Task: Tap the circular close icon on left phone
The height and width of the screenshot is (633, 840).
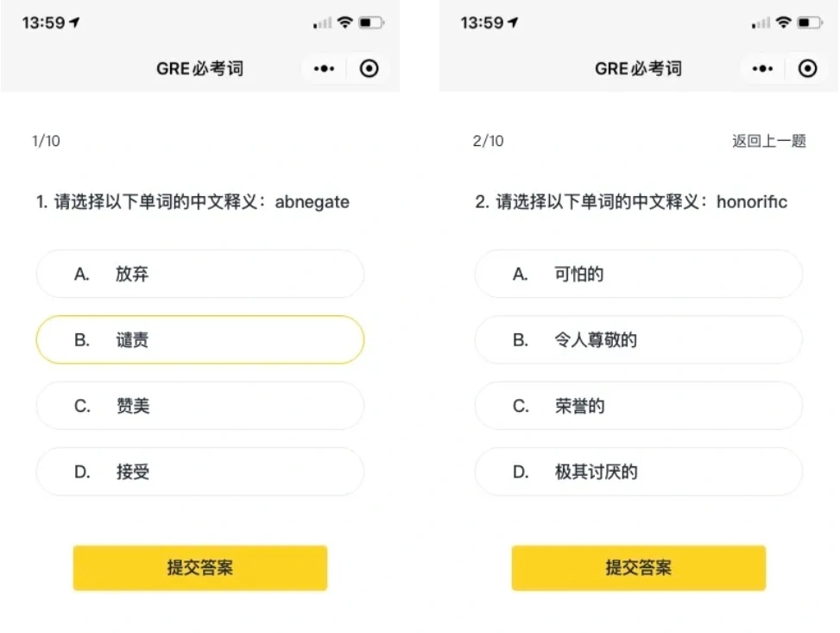Action: [369, 68]
